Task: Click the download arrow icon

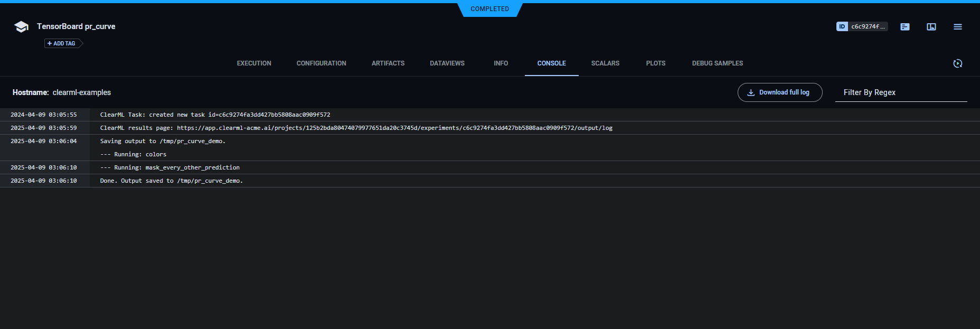Action: [750, 92]
